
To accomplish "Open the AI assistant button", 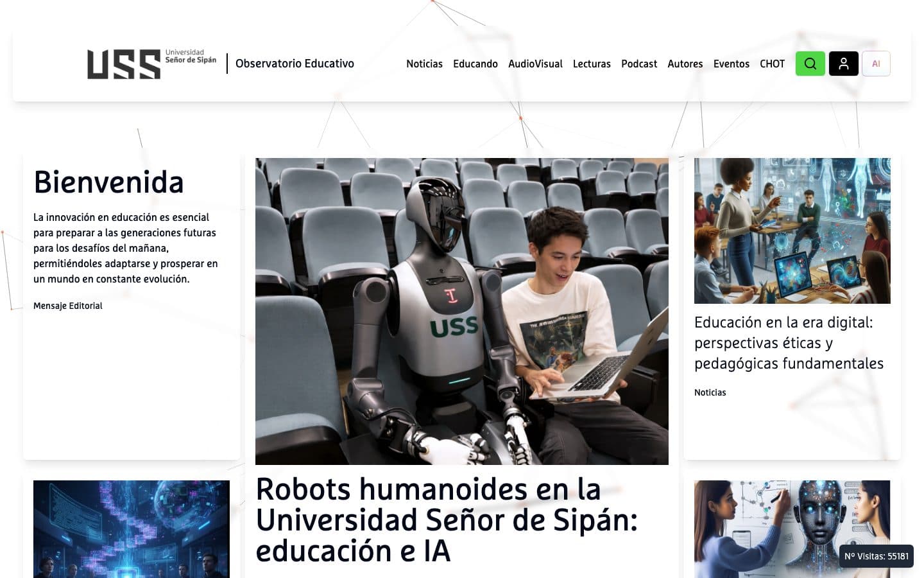I will coord(876,64).
